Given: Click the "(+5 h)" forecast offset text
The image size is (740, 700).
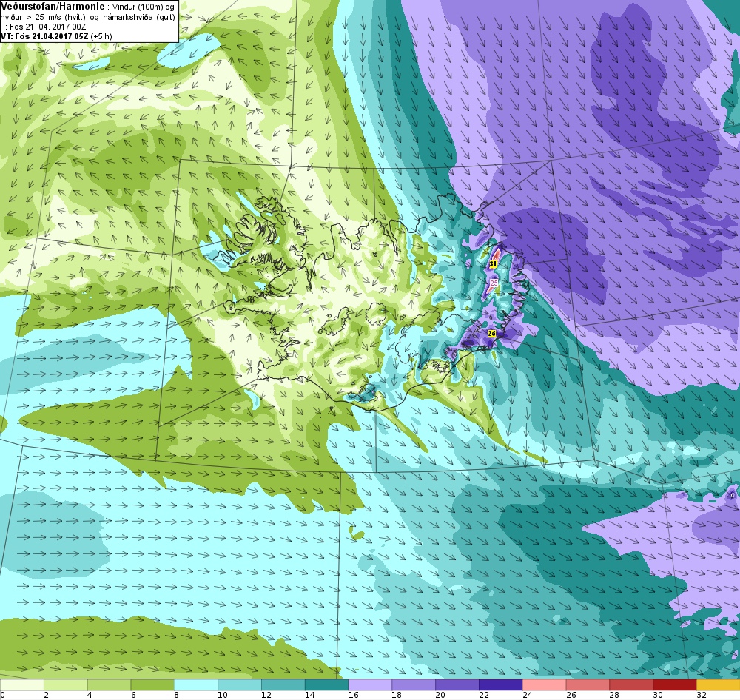Looking at the screenshot, I should point(102,36).
